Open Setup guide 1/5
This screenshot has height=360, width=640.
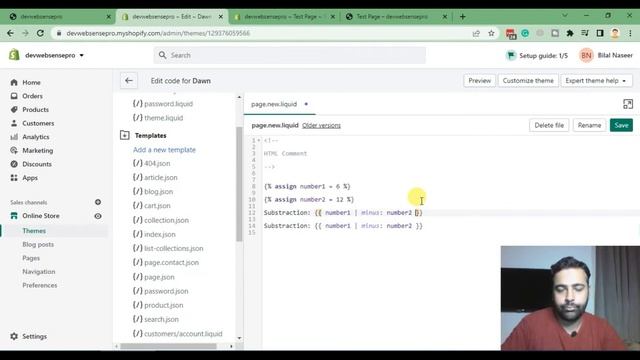537,55
